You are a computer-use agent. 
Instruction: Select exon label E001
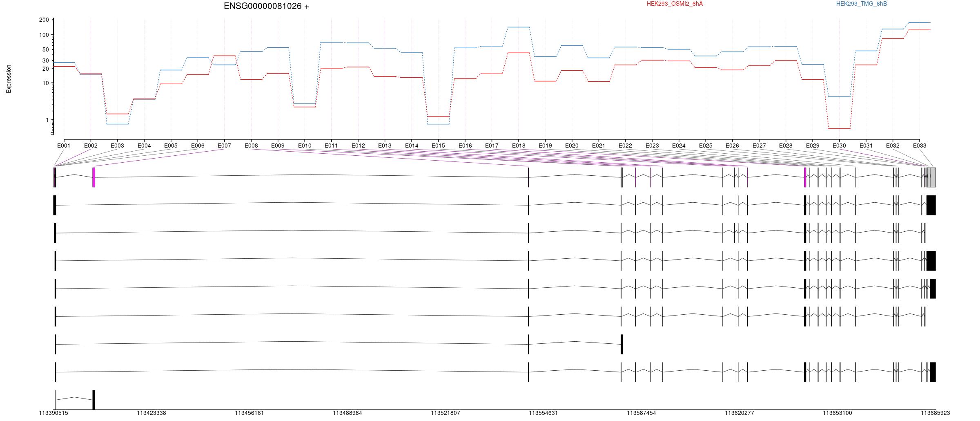pyautogui.click(x=64, y=146)
